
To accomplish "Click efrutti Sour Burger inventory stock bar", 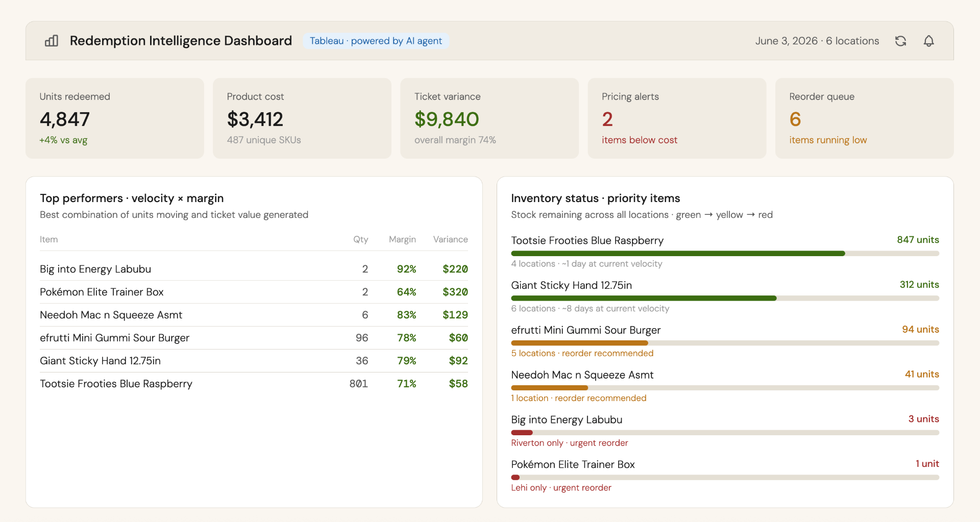I will pos(725,343).
